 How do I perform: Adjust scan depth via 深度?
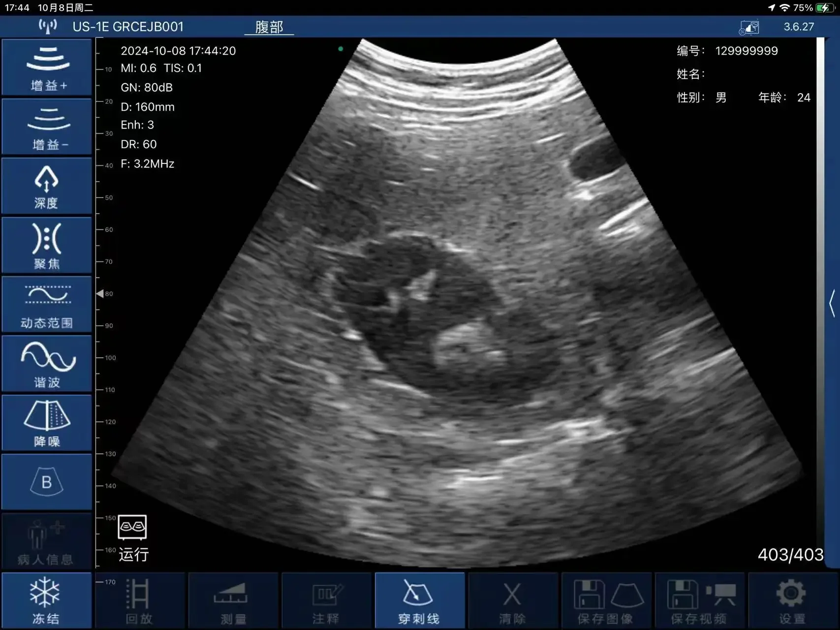(47, 186)
